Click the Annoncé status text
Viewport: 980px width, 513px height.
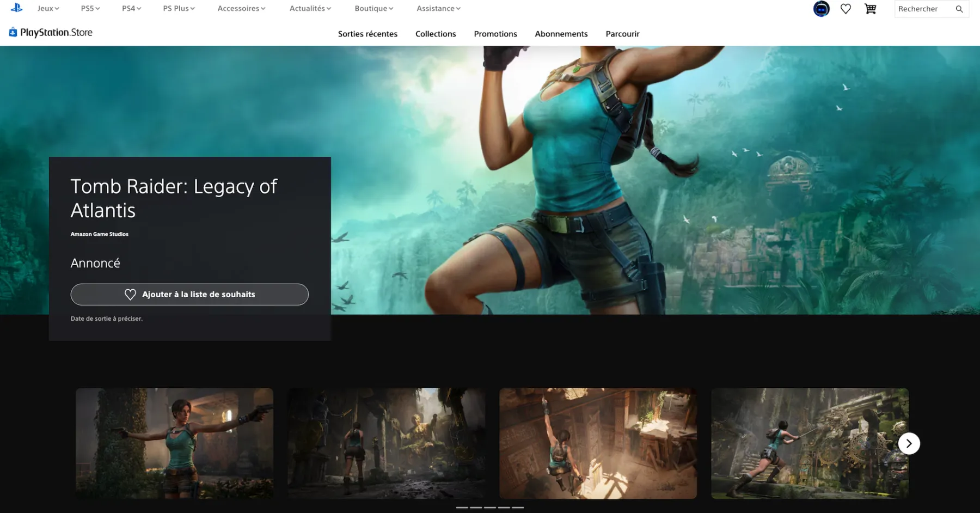pyautogui.click(x=95, y=263)
